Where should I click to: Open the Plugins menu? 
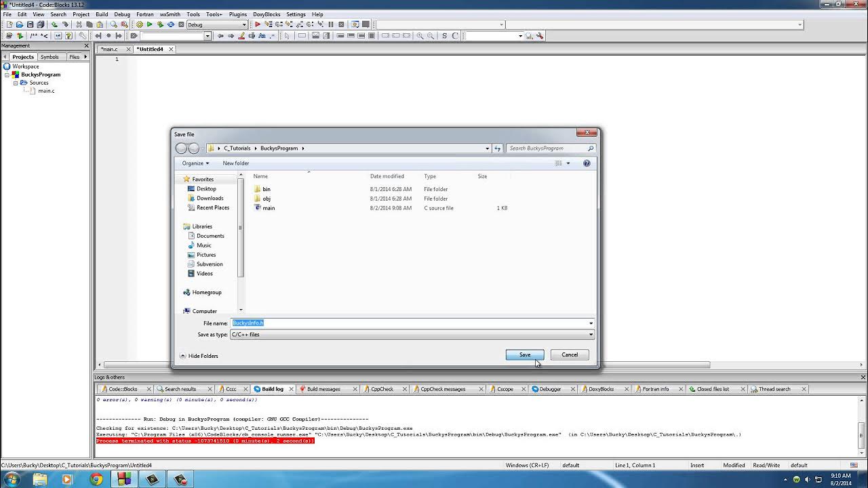(237, 14)
